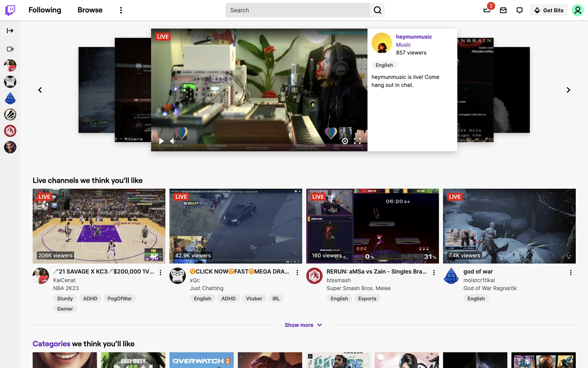Open the Browse tab
588x368 pixels.
[x=90, y=10]
